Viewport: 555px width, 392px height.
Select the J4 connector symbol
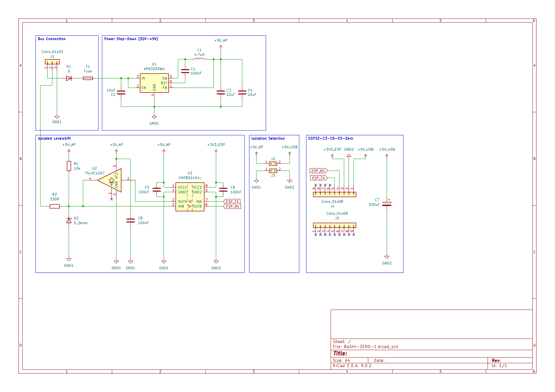pos(335,195)
